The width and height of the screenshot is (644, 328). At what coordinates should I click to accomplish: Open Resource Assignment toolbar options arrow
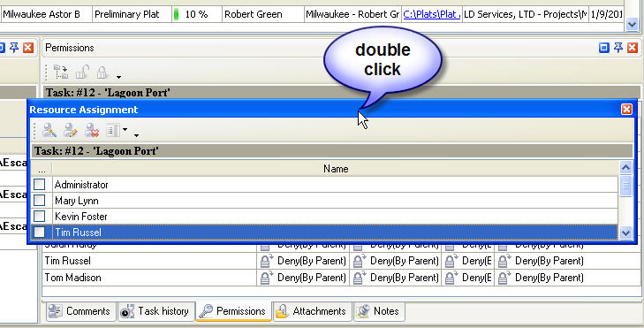[x=136, y=135]
